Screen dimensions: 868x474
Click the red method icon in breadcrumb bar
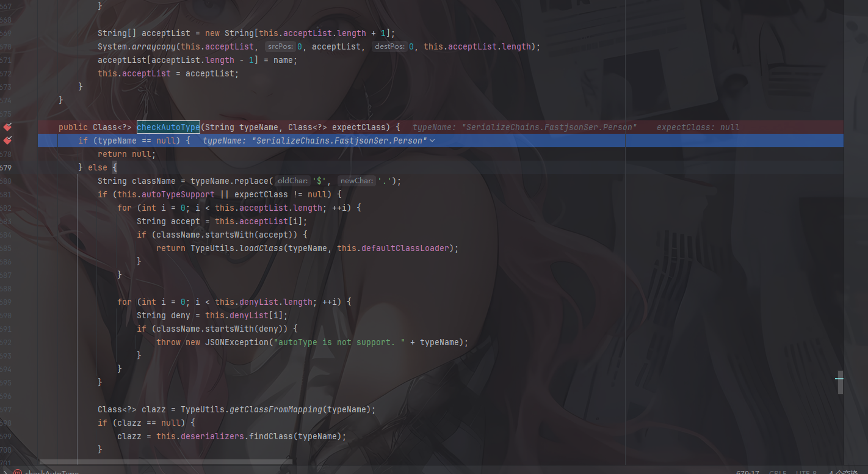click(18, 472)
